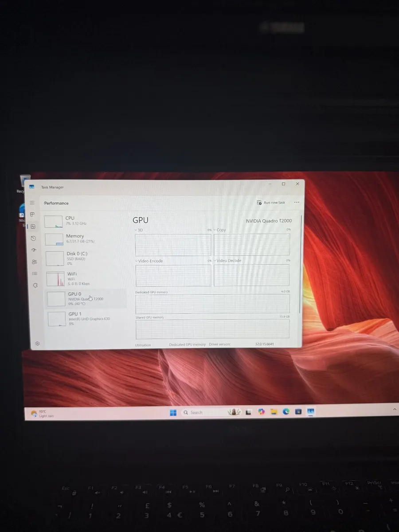Select the Microsoft Edge desktop shortcut
Viewport: 399px width, 532px height.
coord(22,215)
